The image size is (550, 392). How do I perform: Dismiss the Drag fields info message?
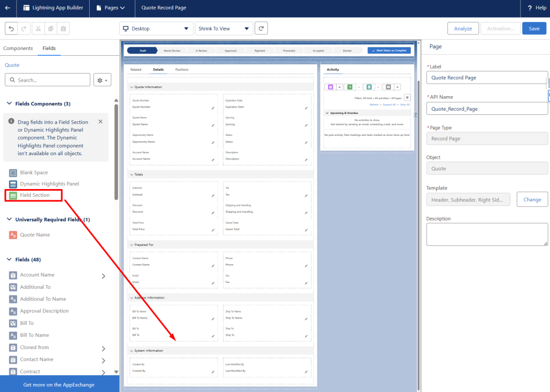tap(100, 122)
